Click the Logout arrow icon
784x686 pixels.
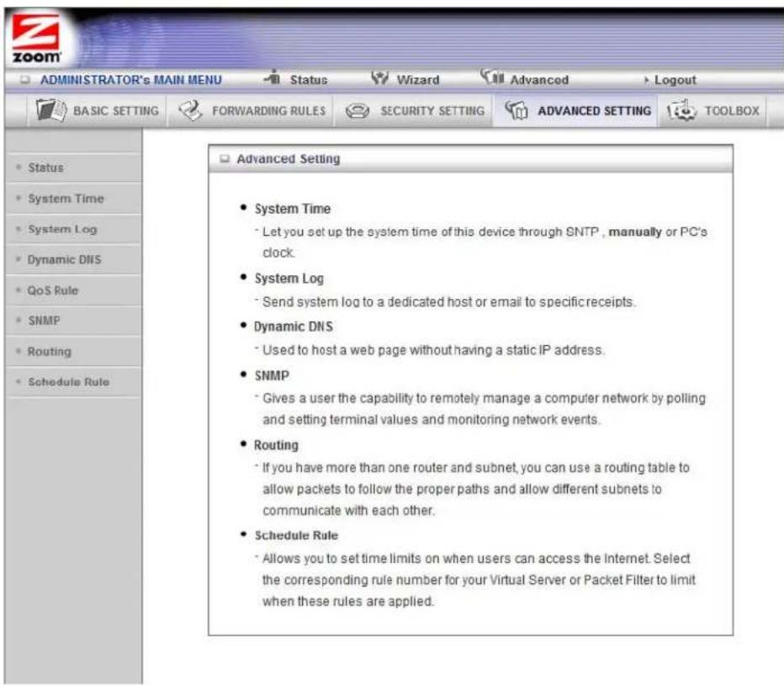[x=647, y=80]
